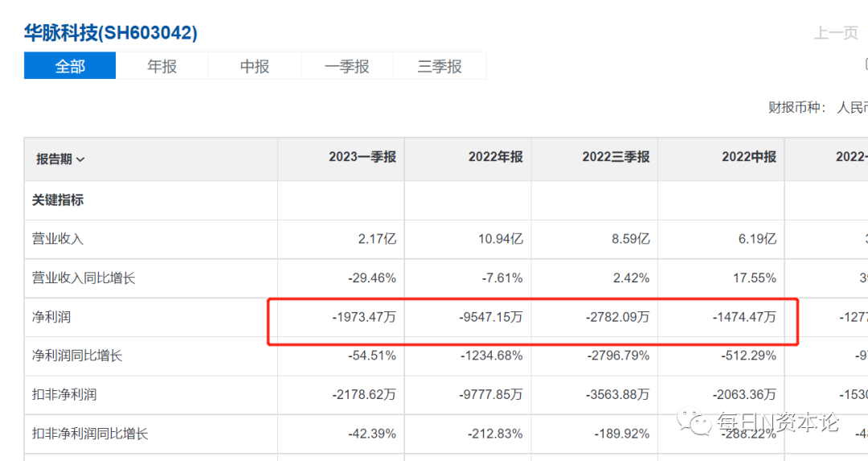Expand the 报告期 dropdown chevron
This screenshot has width=868, height=461.
(80, 159)
